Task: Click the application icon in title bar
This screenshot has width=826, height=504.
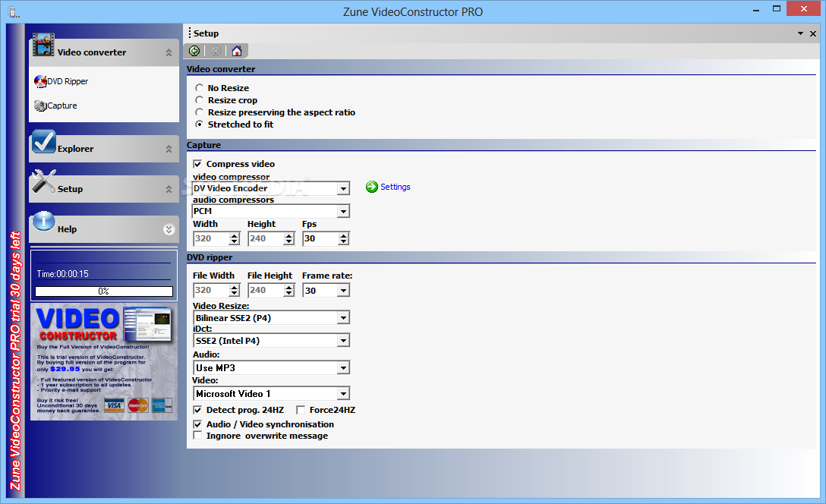Action: coord(13,11)
